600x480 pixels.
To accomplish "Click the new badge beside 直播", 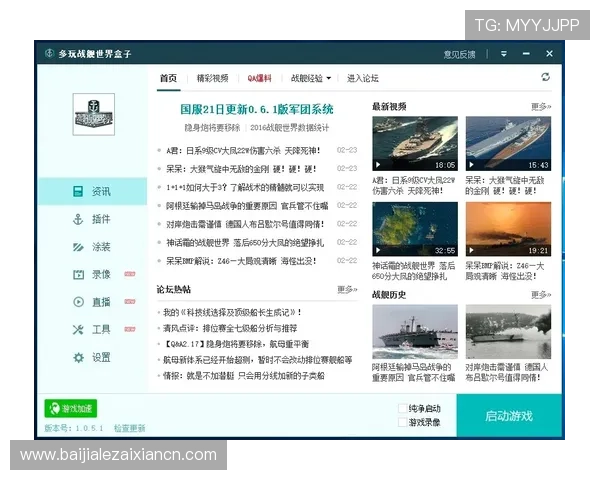I will point(130,302).
